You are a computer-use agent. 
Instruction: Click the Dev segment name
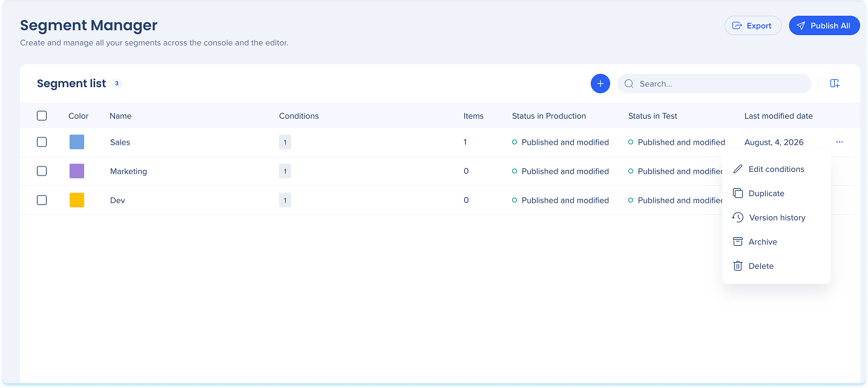[x=117, y=200]
